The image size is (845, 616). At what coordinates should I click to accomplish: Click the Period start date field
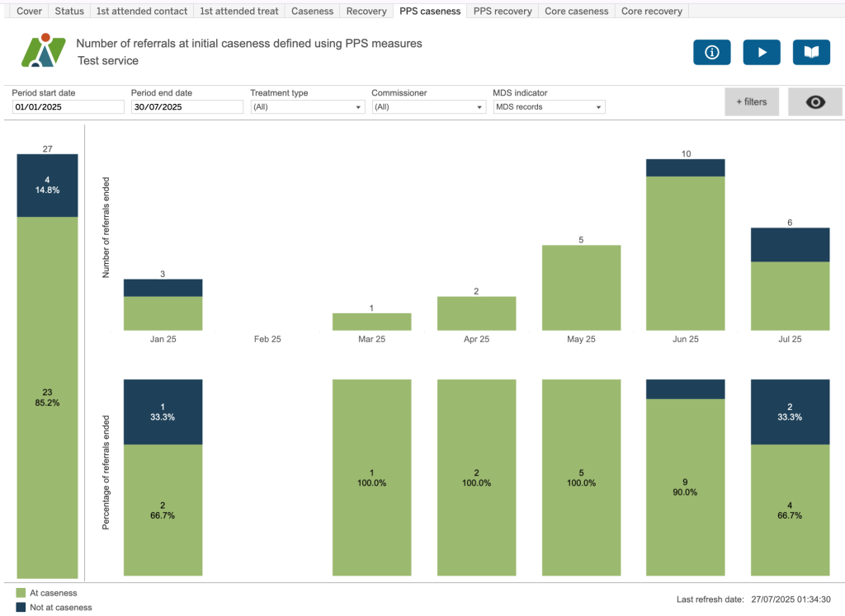point(68,107)
